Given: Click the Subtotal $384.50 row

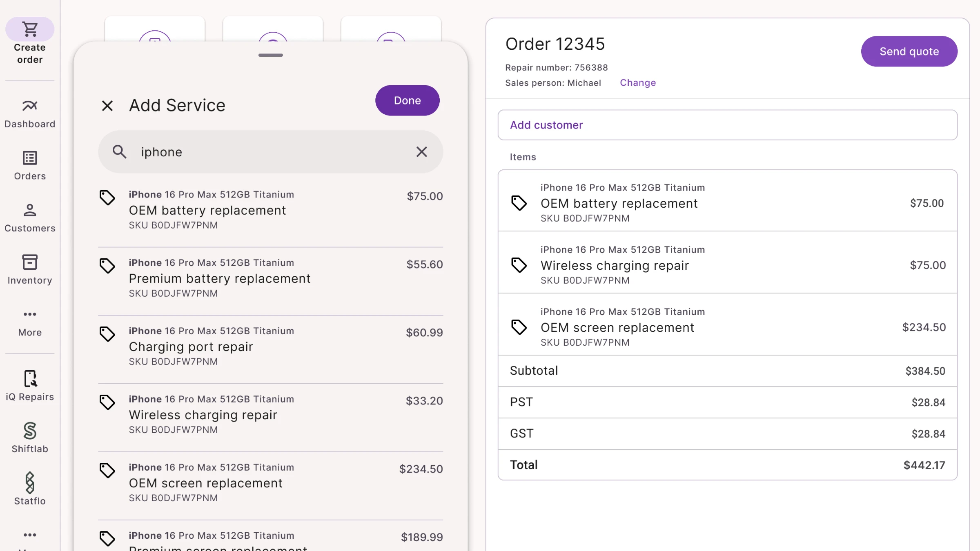Looking at the screenshot, I should click(727, 371).
